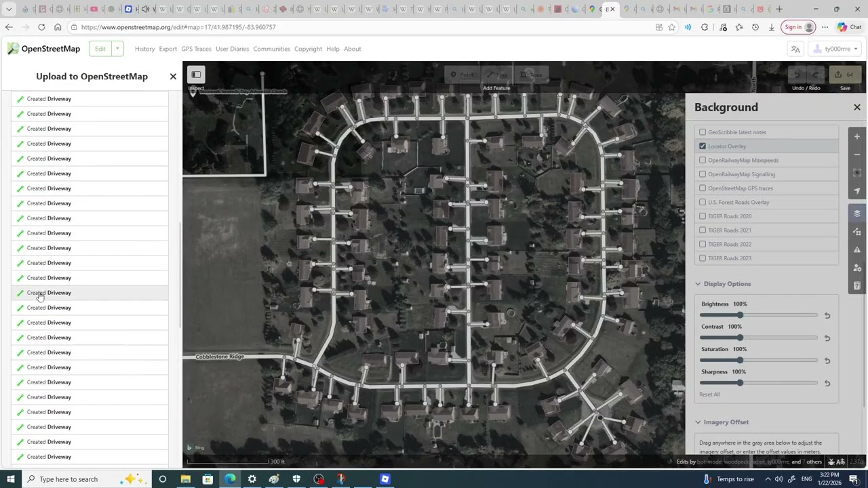Click the favorites star in address bar
Screen dimensions: 868x488
pos(672,27)
